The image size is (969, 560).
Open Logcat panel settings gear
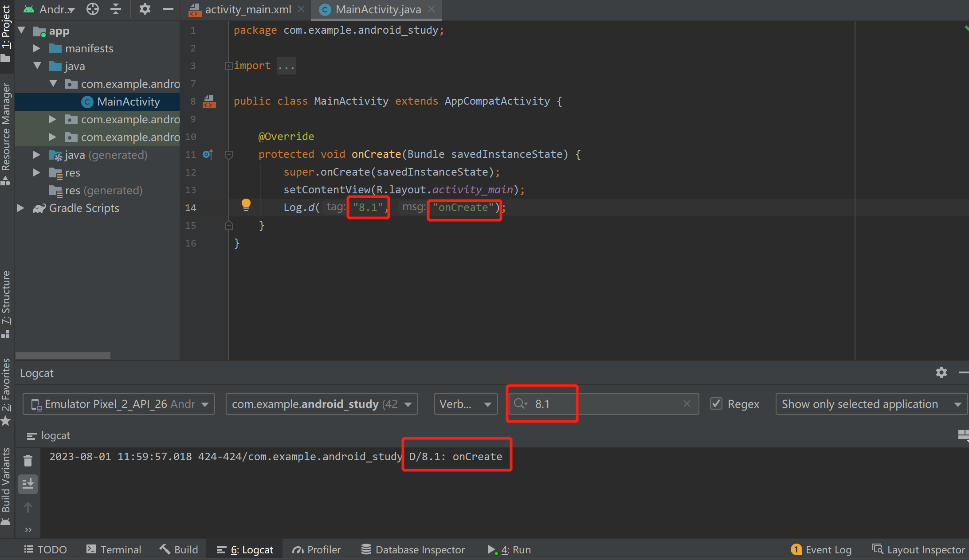point(941,372)
